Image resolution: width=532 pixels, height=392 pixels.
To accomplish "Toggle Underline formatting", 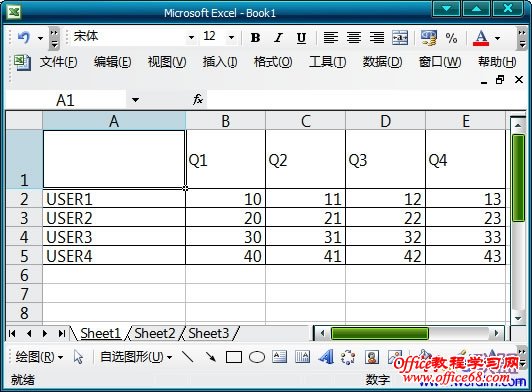I will click(x=301, y=38).
